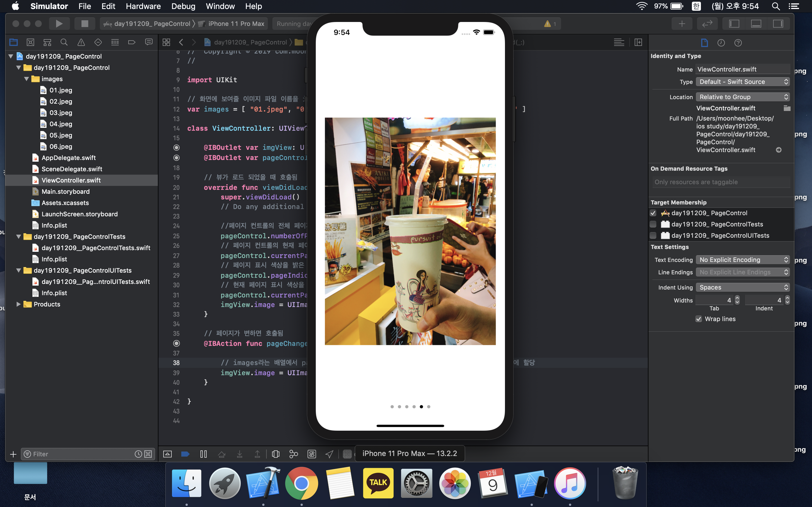Click the Debug View Hierarchy icon

click(x=275, y=454)
